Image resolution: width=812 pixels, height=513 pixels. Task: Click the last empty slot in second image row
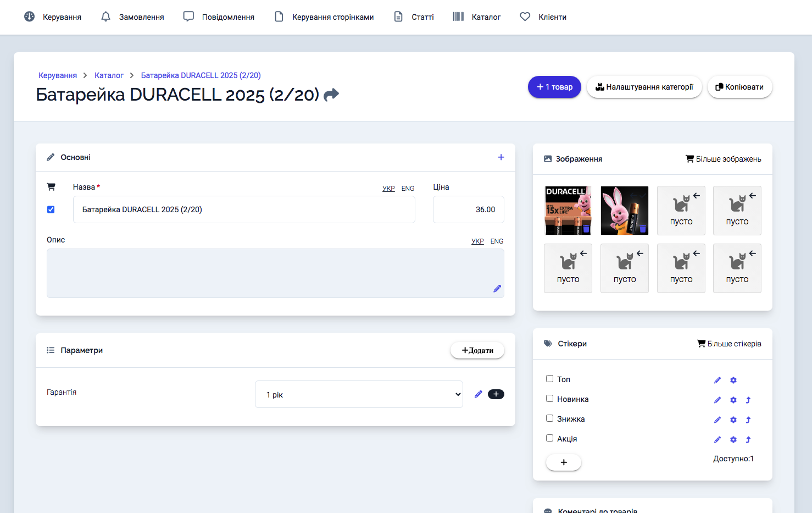737,268
